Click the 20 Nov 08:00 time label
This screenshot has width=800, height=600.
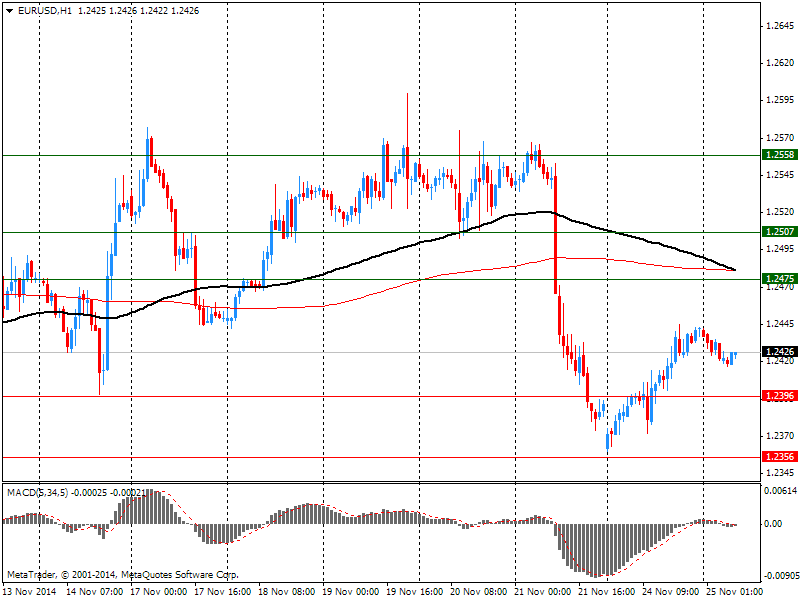[479, 592]
